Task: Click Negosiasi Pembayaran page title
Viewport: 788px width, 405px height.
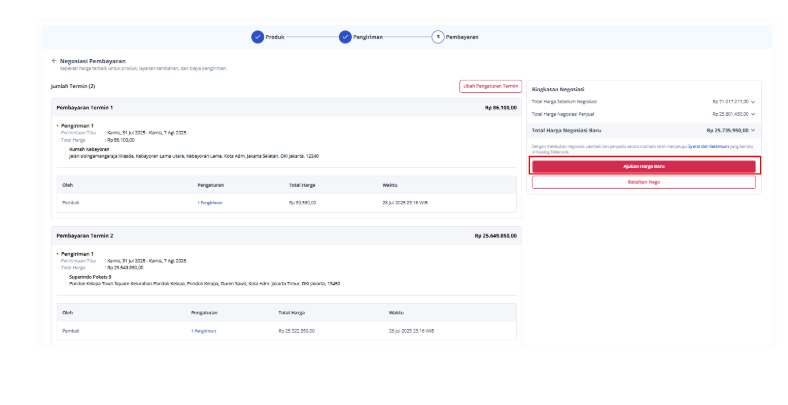Action: 92,61
